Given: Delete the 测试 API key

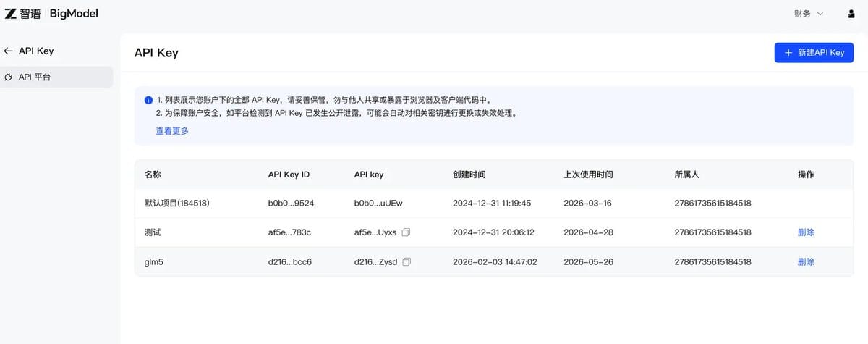Looking at the screenshot, I should click(x=806, y=232).
